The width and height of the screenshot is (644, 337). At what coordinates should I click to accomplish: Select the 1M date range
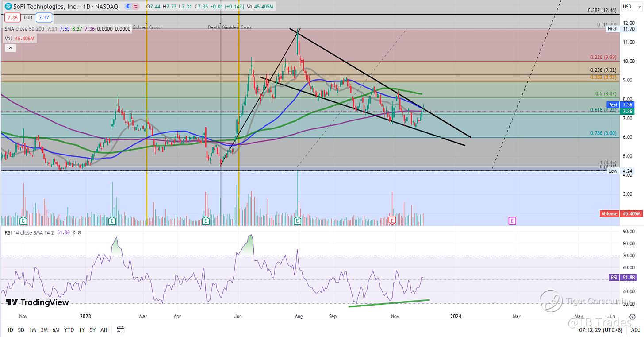[32, 330]
